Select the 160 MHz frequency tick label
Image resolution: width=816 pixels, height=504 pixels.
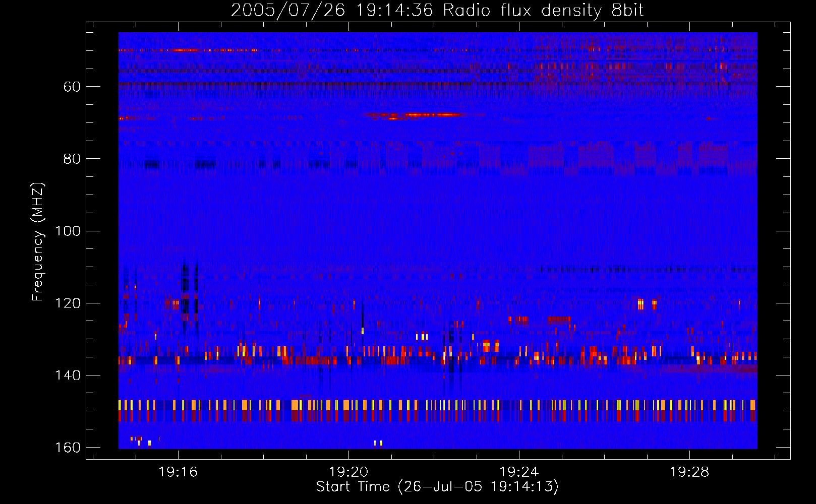(x=68, y=448)
